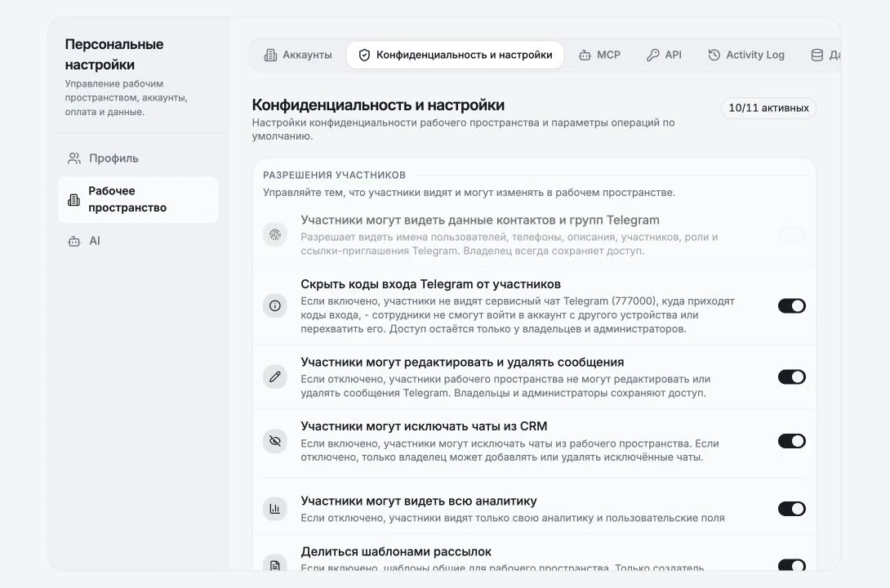Click the building icon beside Рабочее пространство

tap(73, 200)
